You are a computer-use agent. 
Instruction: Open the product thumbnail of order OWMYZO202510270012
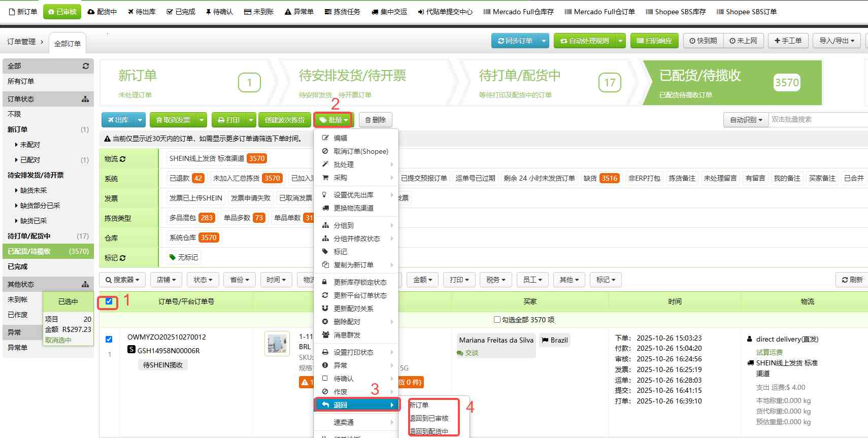click(x=277, y=344)
